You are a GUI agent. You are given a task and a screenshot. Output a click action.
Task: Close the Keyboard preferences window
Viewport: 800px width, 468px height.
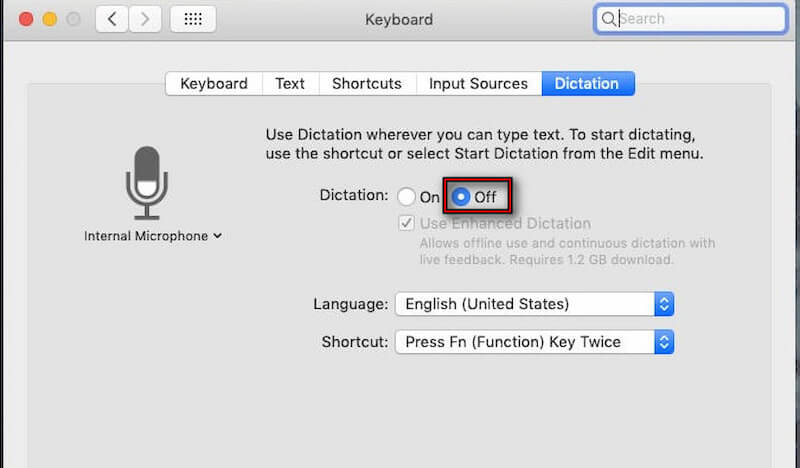click(x=27, y=19)
